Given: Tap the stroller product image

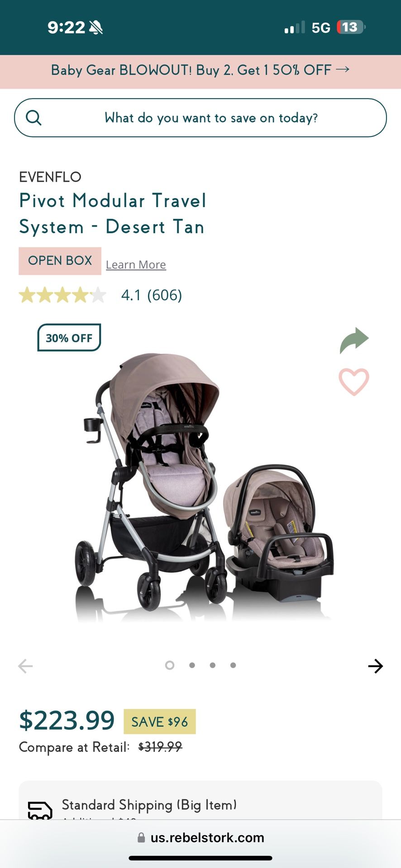Looking at the screenshot, I should [204, 486].
